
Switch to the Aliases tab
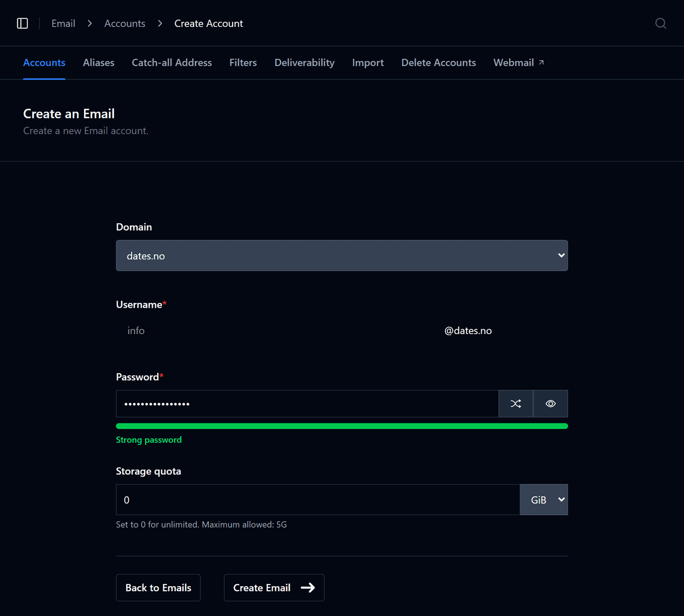[98, 63]
